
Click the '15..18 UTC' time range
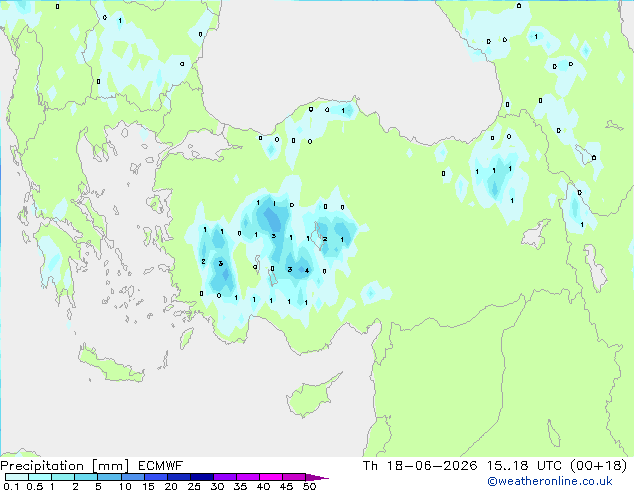[524, 466]
